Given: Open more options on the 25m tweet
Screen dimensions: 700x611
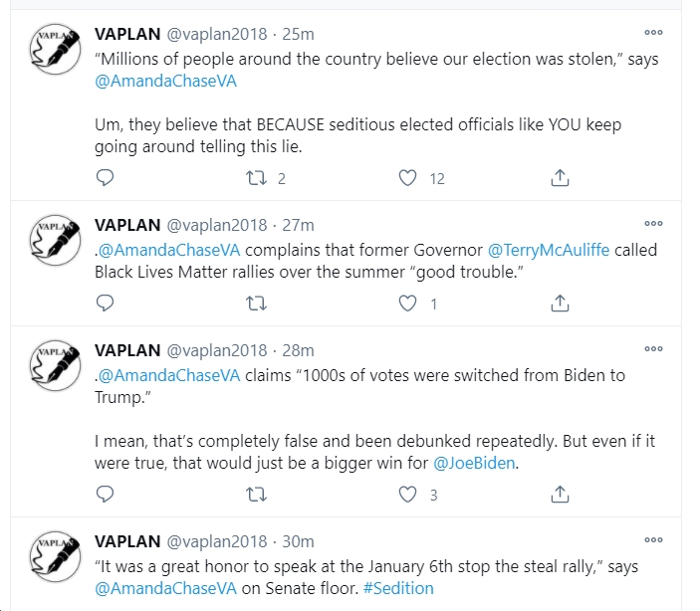Looking at the screenshot, I should coord(653,32).
